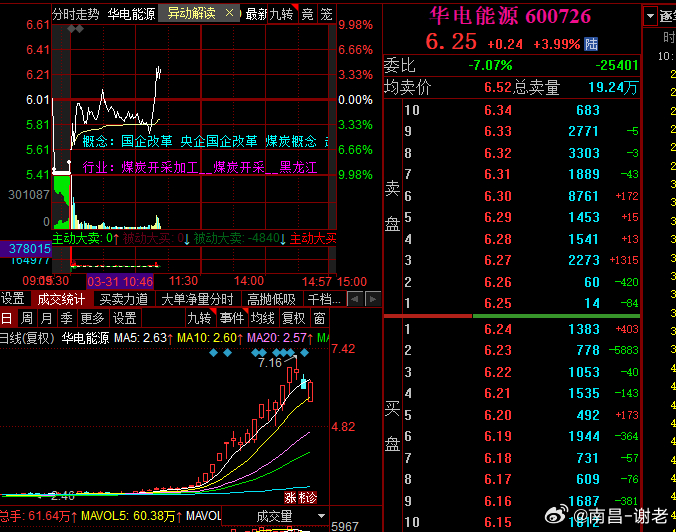Click the 窗 window button
The width and height of the screenshot is (676, 532).
coord(319,318)
